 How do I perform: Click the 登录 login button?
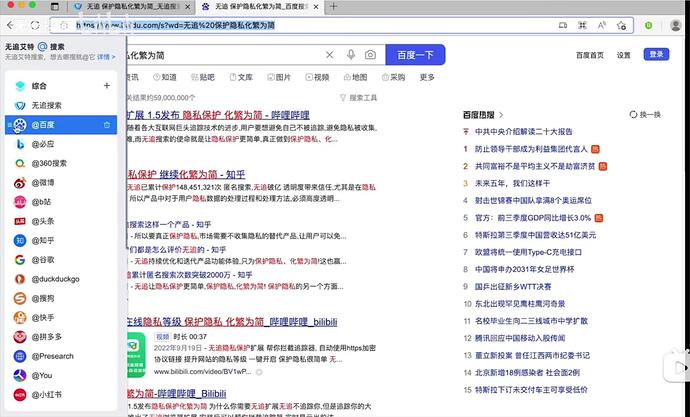[x=656, y=55]
